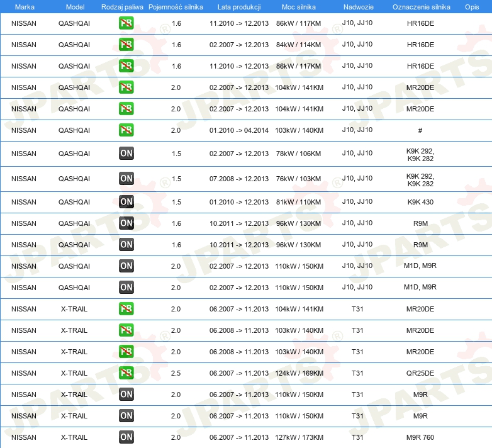Click the Pojemność silnika column header
The width and height of the screenshot is (492, 448).
click(176, 7)
